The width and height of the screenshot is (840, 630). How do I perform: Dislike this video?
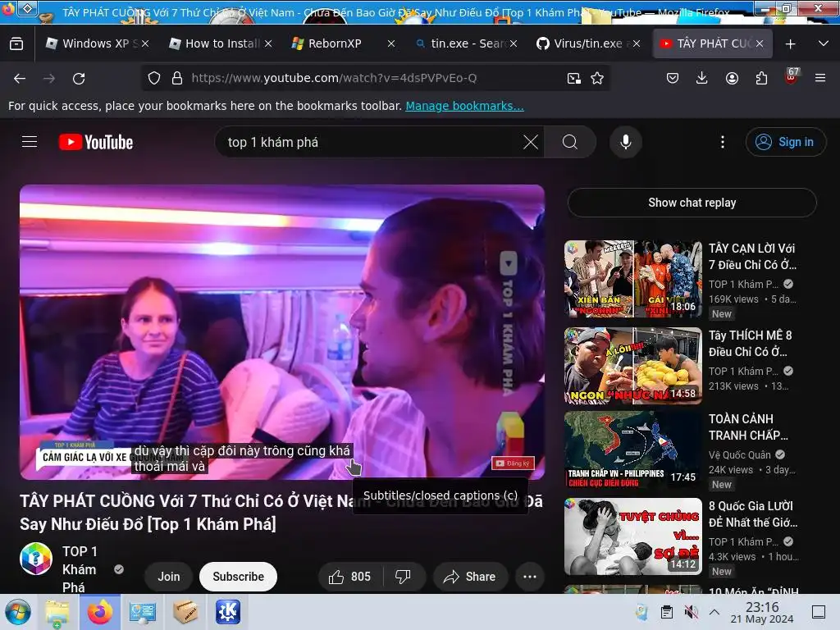point(404,577)
